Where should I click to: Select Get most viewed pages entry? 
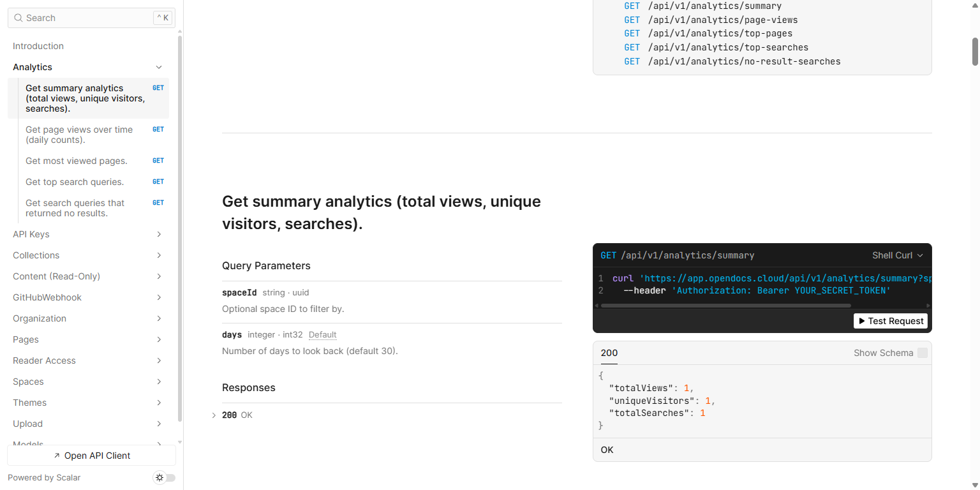88,161
